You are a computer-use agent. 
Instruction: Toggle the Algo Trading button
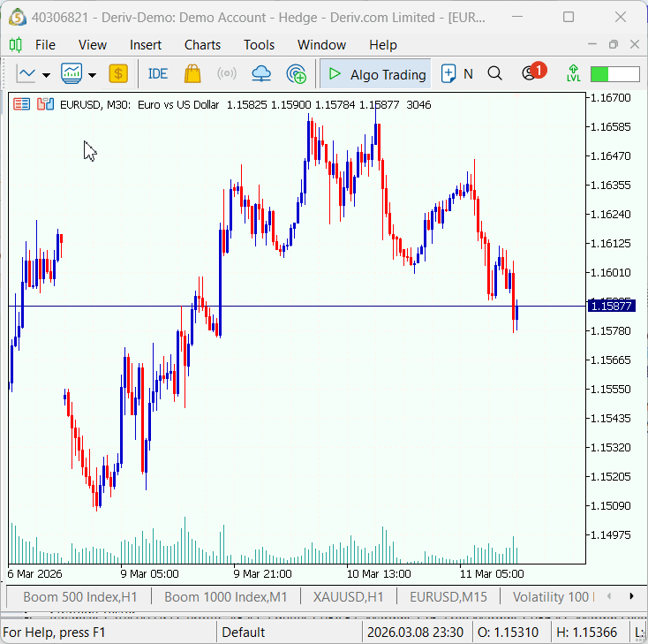pos(376,74)
